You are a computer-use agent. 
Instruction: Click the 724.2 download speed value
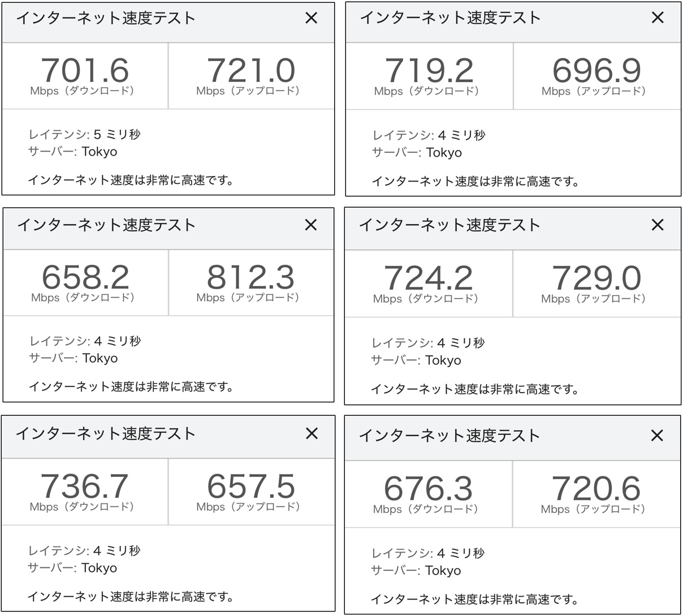pyautogui.click(x=429, y=278)
